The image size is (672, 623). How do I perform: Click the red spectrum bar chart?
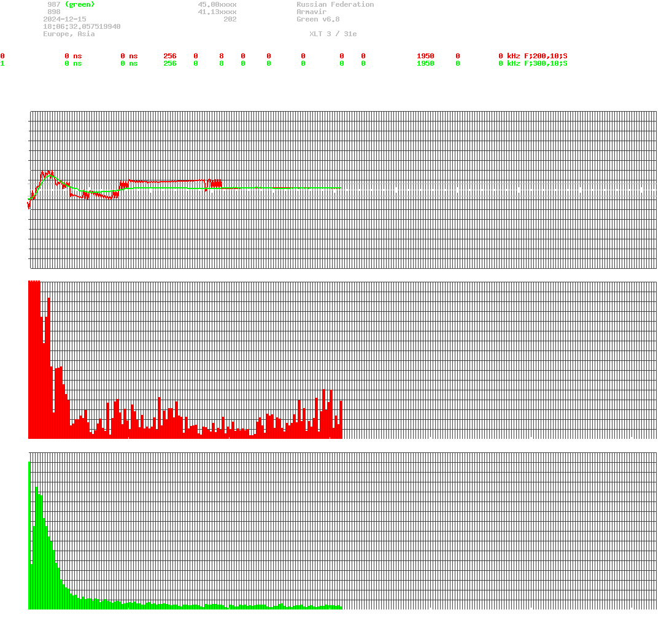[342, 360]
